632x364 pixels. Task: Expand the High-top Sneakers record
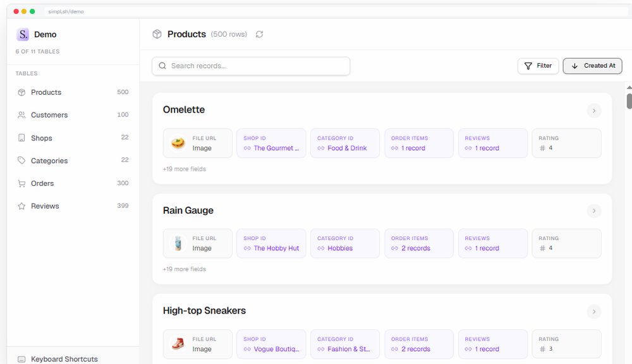pyautogui.click(x=594, y=312)
